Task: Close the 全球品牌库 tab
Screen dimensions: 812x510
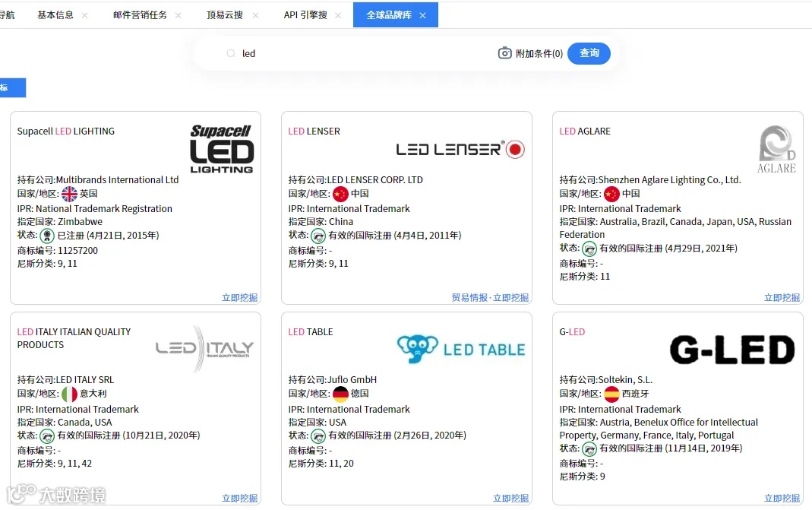Action: click(422, 15)
